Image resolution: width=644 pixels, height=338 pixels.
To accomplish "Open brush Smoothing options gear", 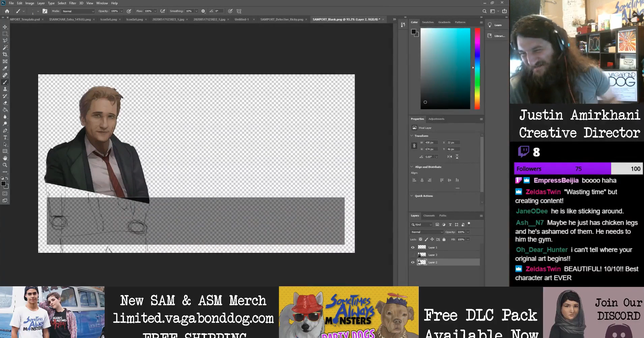I will 203,11.
